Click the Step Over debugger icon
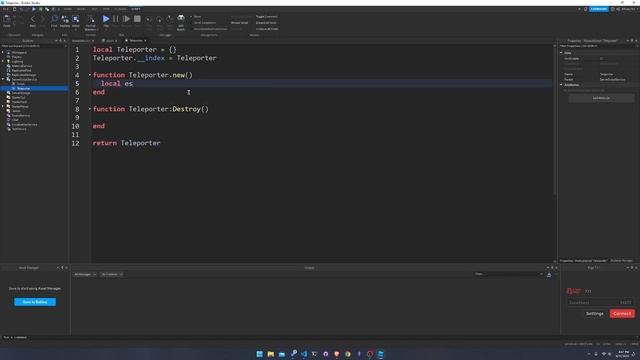 pos(159,20)
